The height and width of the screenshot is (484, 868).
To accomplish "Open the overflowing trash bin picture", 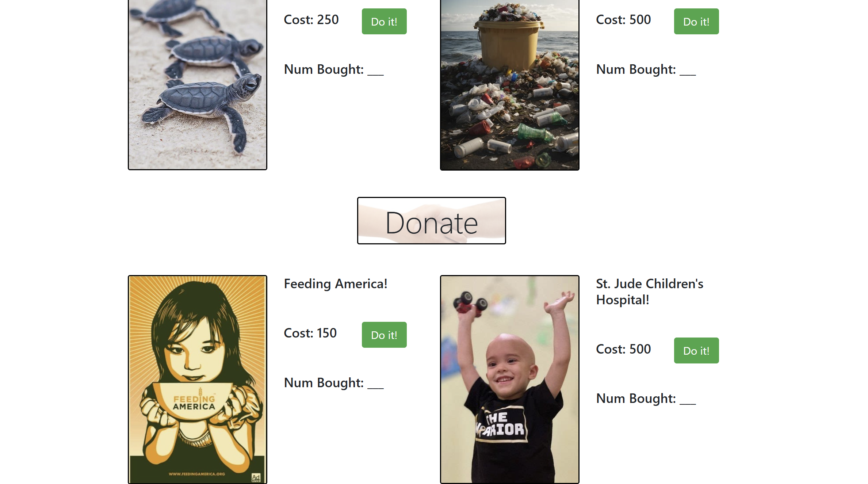I will [x=509, y=84].
